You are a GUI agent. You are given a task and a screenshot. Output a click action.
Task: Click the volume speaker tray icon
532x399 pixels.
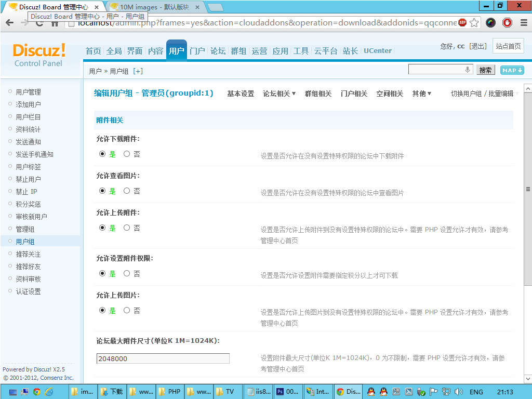[458, 392]
